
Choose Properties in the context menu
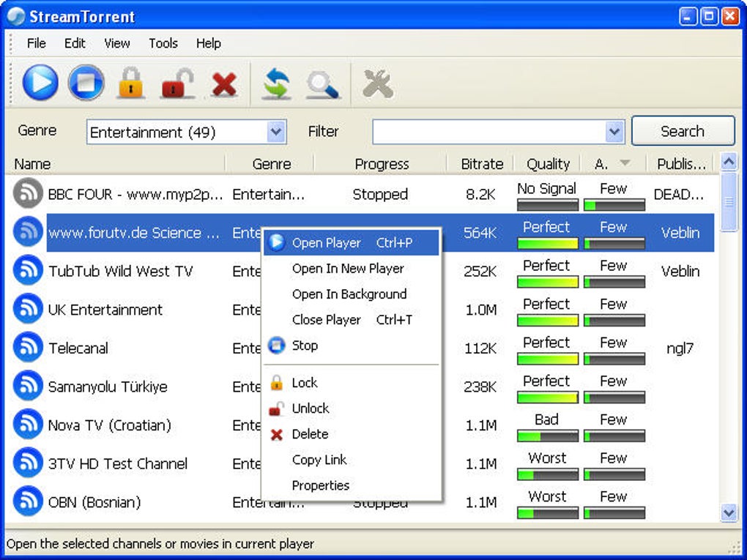pos(321,485)
